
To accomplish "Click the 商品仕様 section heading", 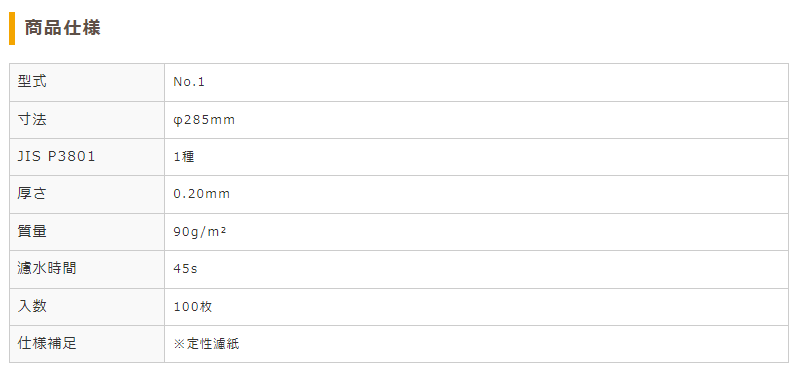I will tap(62, 28).
